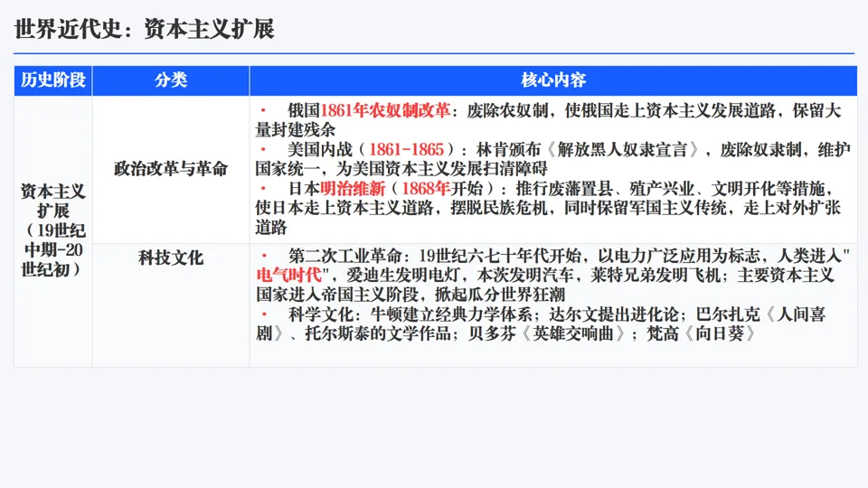
Task: Click red text 1861年农奴制改革
Action: click(385, 110)
